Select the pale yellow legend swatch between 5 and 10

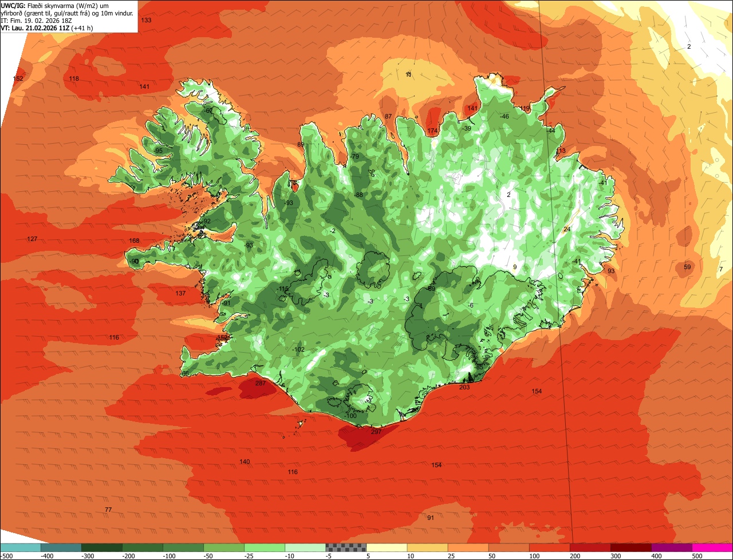point(387,547)
